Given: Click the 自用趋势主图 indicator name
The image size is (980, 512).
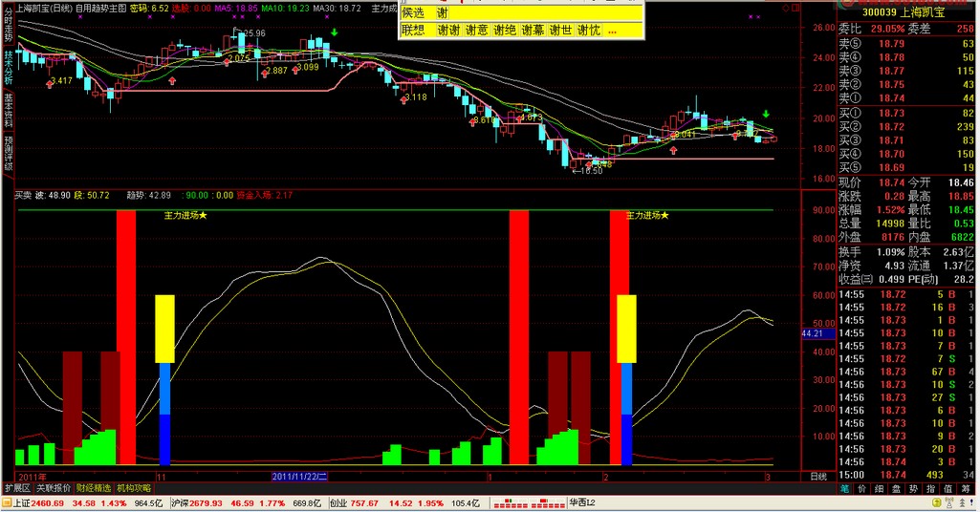Looking at the screenshot, I should pyautogui.click(x=100, y=9).
